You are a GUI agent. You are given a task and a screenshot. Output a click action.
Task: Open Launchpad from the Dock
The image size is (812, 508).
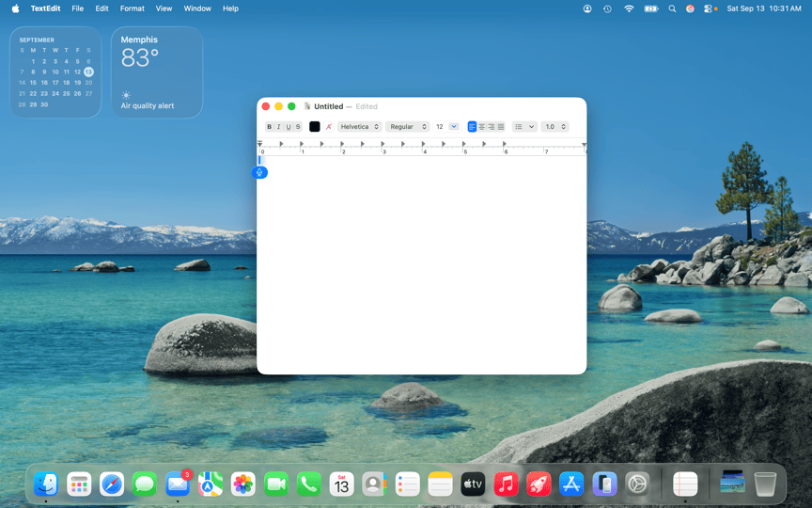click(x=79, y=484)
